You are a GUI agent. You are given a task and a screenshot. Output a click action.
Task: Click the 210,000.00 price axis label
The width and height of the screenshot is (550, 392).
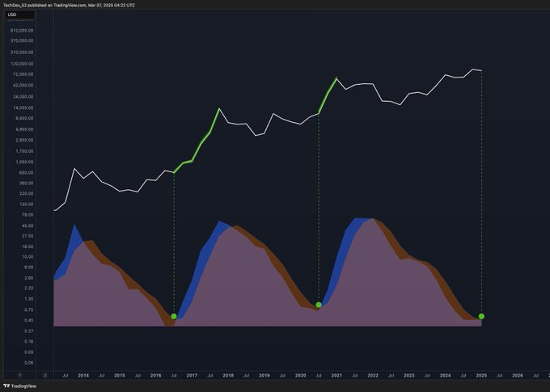(x=23, y=53)
